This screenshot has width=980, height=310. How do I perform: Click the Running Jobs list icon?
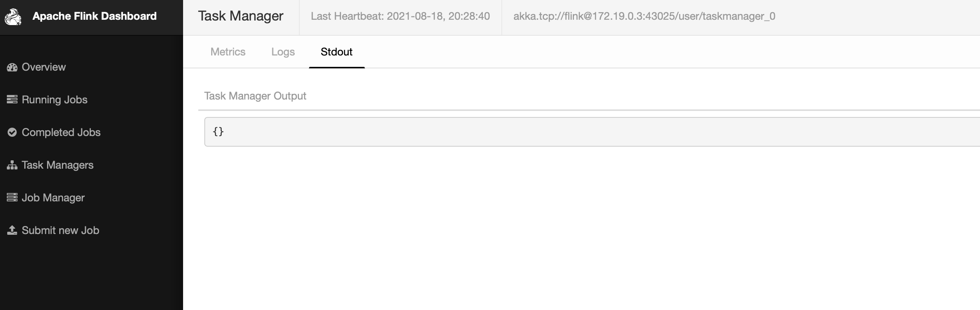coord(12,100)
